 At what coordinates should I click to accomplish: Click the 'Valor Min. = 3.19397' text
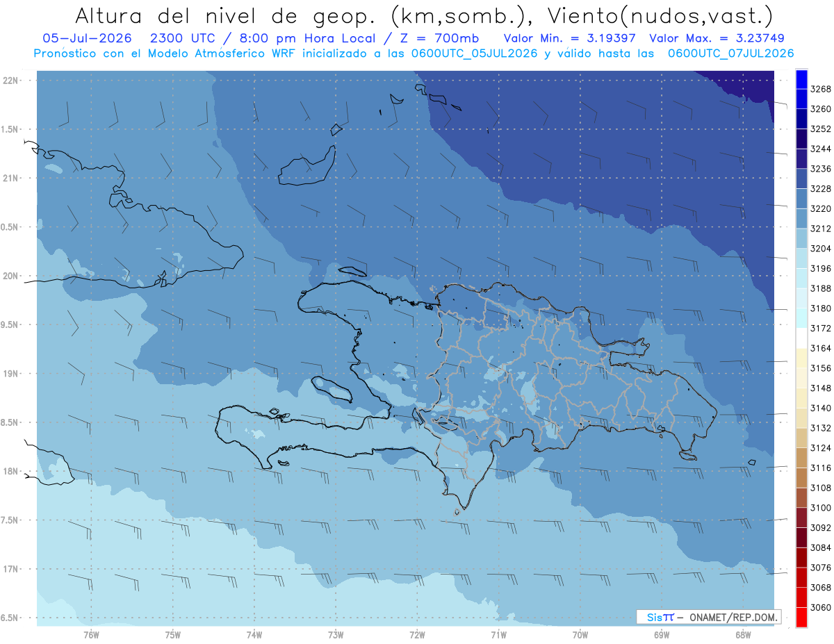570,38
